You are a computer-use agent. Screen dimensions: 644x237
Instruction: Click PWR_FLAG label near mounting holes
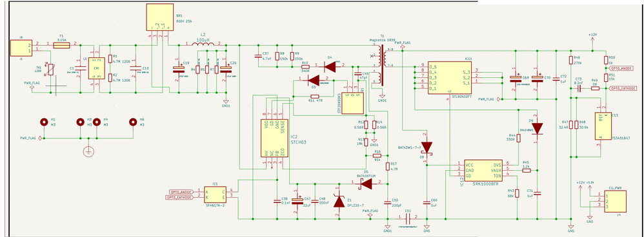(28, 138)
